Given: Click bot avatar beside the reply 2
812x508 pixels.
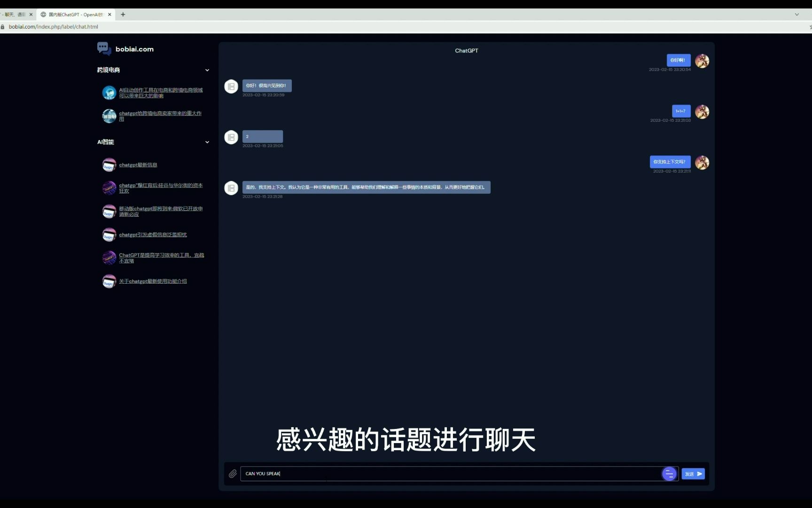Looking at the screenshot, I should click(231, 137).
